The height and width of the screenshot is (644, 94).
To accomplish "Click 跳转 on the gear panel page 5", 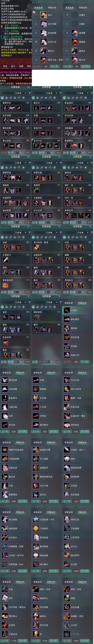I will (58, 222).
